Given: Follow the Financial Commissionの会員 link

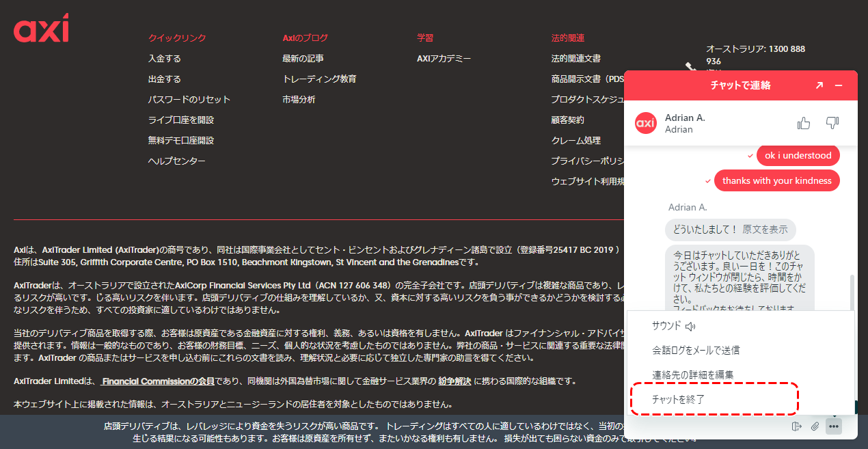Looking at the screenshot, I should point(159,381).
